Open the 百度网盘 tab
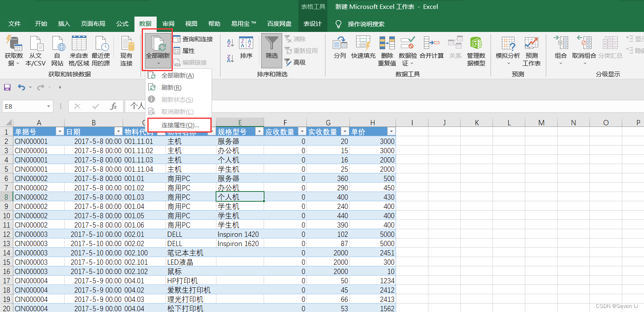The height and width of the screenshot is (312, 644). coord(279,24)
